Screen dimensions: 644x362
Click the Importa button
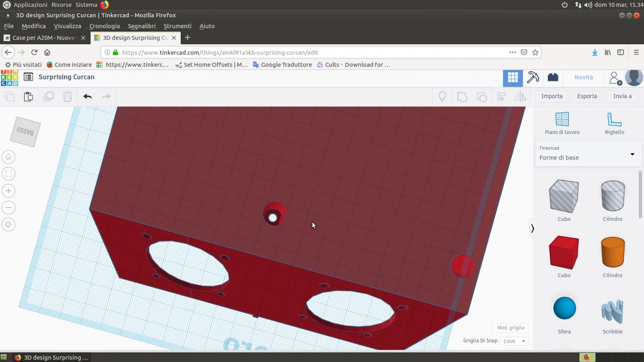(x=552, y=97)
